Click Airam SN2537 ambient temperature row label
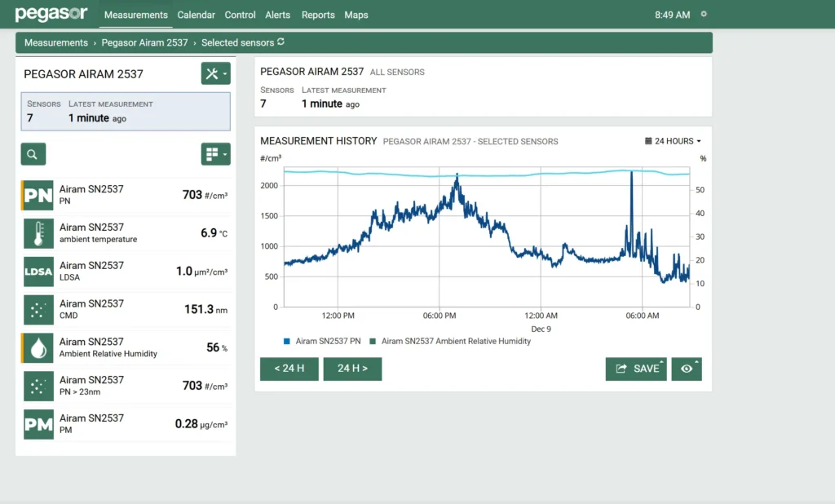 tap(98, 232)
